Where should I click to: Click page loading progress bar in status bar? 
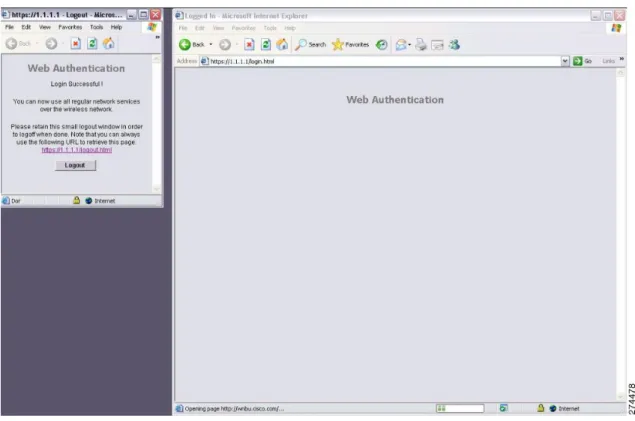tap(460, 408)
